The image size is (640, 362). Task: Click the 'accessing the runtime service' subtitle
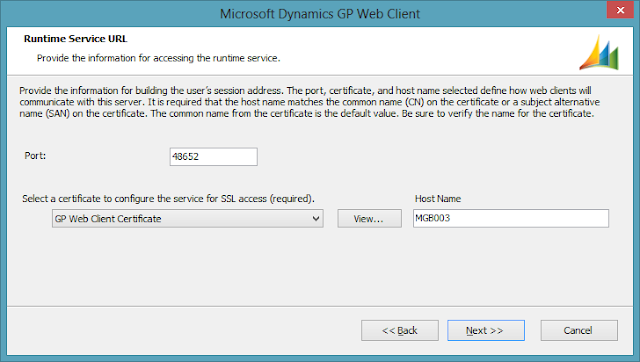coord(158,58)
